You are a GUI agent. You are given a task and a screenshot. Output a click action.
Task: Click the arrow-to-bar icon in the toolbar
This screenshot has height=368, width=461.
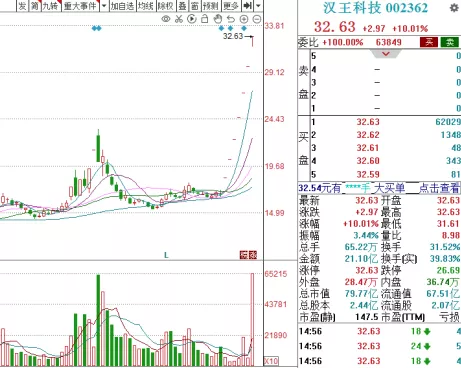(247, 6)
